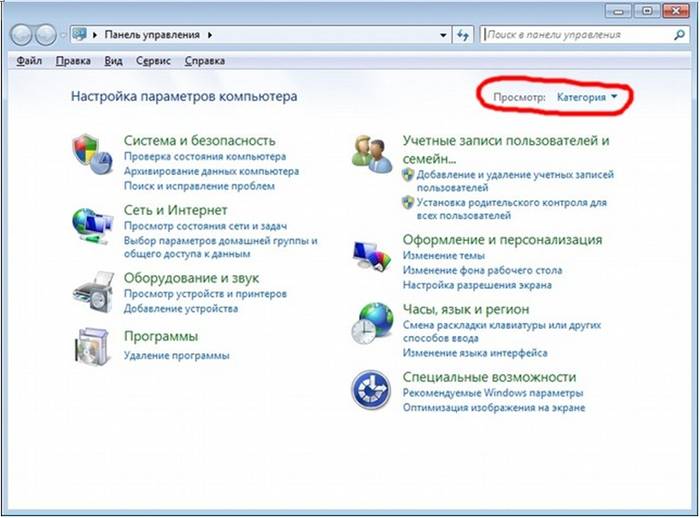Image resolution: width=700 pixels, height=518 pixels.
Task: Open the Сервис menu
Action: [x=153, y=61]
